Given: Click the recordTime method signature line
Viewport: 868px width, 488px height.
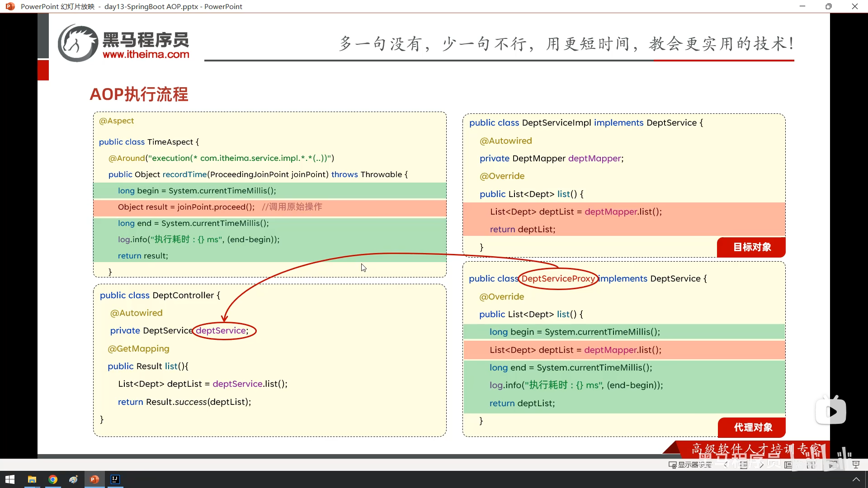Looking at the screenshot, I should pos(258,174).
